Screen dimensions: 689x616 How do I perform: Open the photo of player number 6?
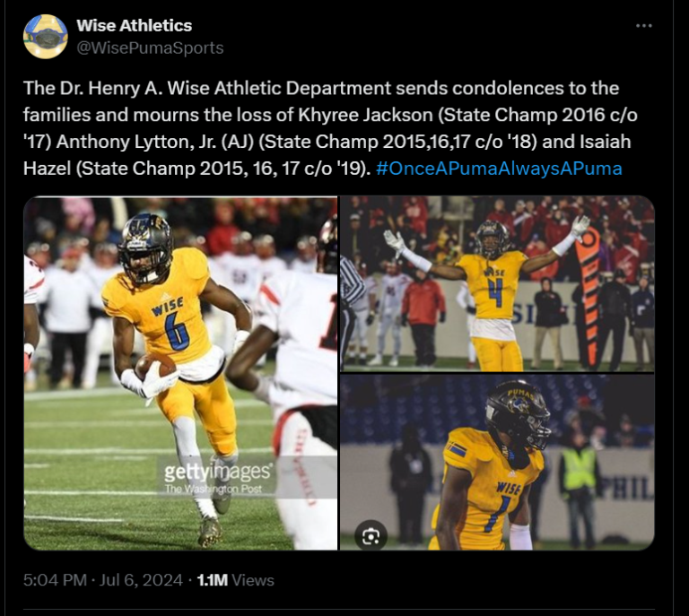click(x=180, y=373)
